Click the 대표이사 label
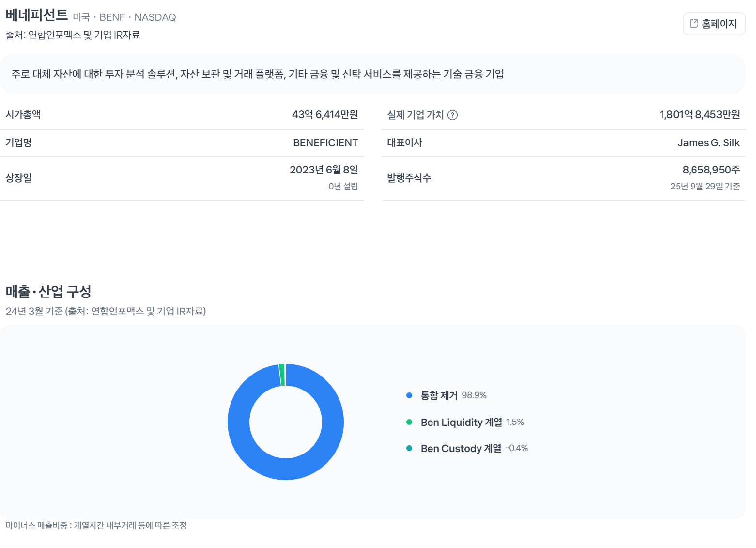Image resolution: width=756 pixels, height=548 pixels. [405, 142]
